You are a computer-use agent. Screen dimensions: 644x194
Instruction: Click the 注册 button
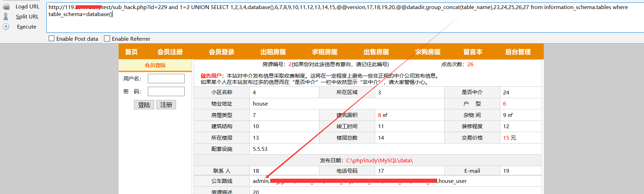[x=166, y=105]
